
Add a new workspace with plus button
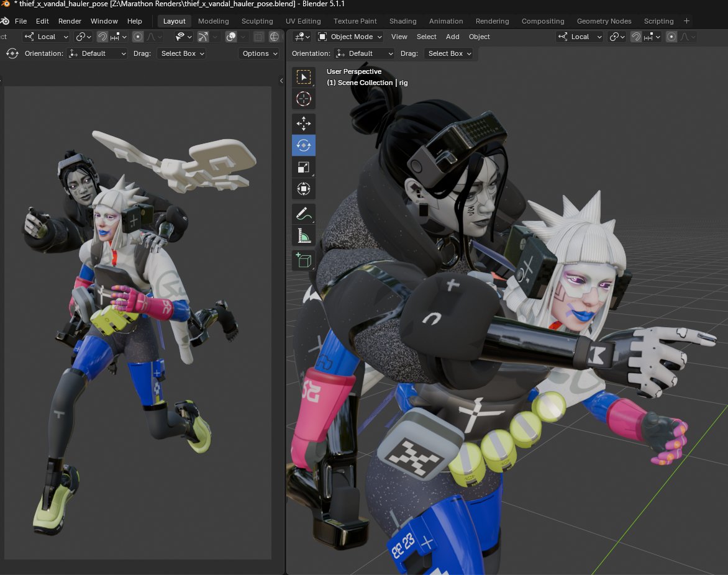coord(686,21)
